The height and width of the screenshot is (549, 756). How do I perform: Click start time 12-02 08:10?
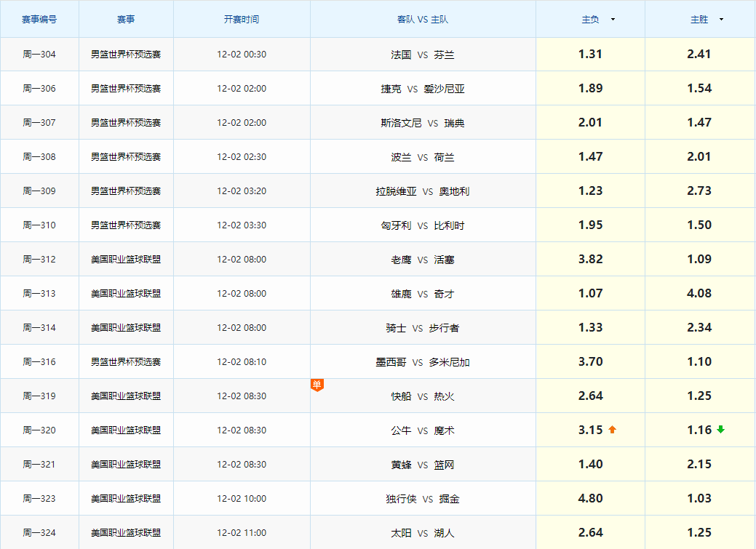point(242,362)
